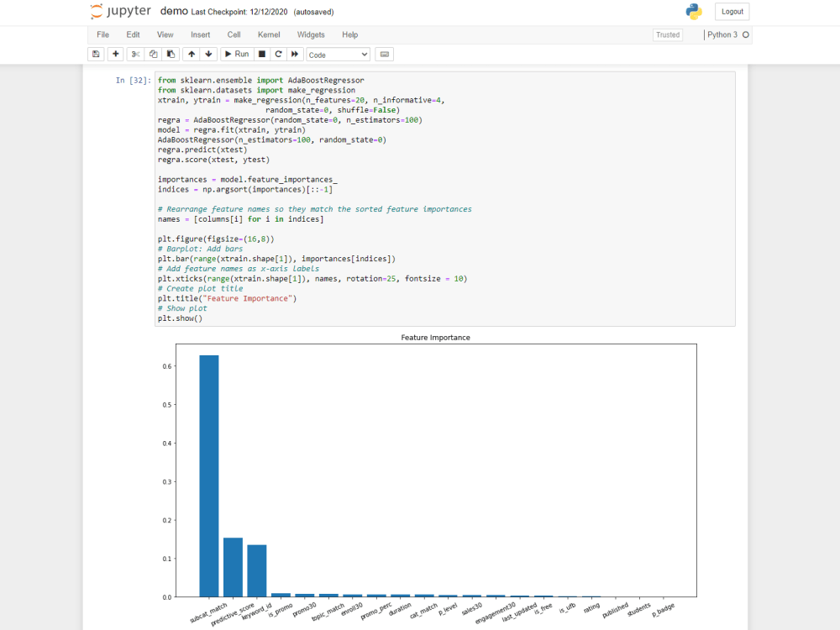Viewport: 840px width, 630px height.
Task: Click inside the code cell editor
Action: click(x=444, y=199)
